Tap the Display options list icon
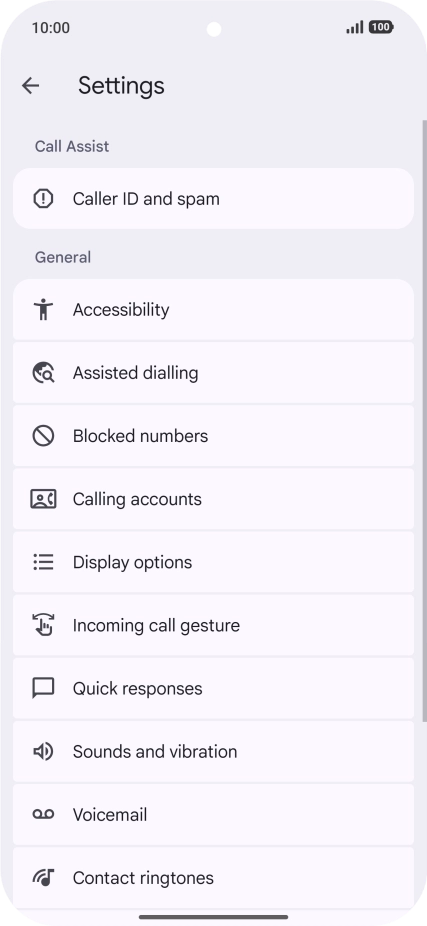Image resolution: width=427 pixels, height=926 pixels. click(x=43, y=562)
